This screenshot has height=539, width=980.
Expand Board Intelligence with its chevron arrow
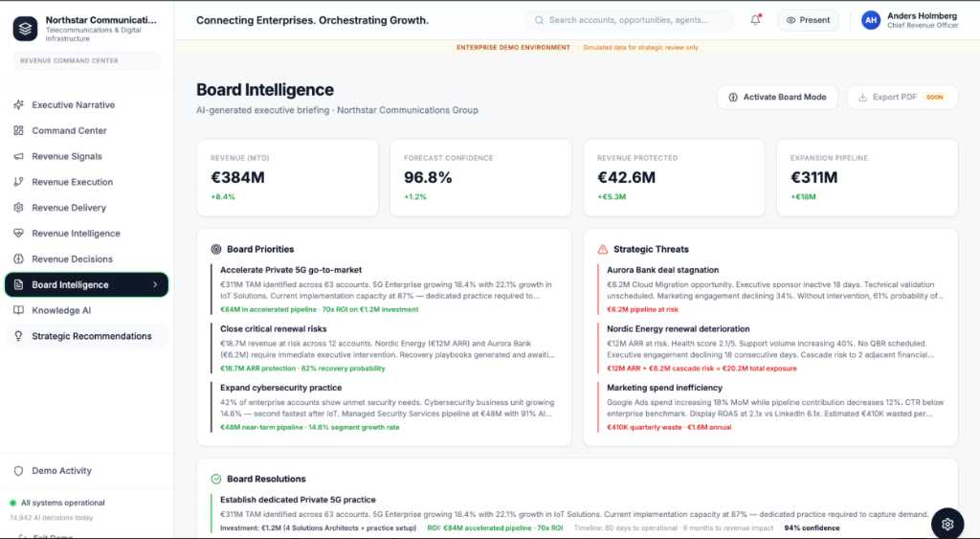click(x=155, y=284)
